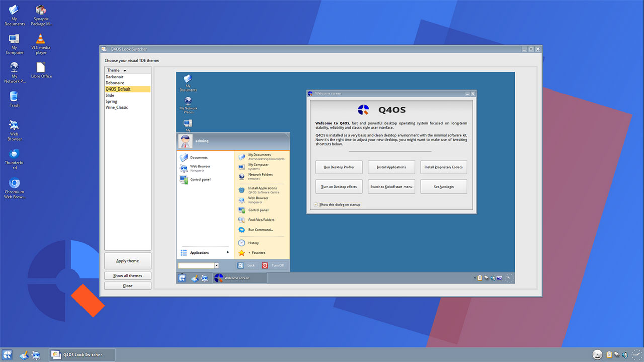Screen dimensions: 644x362
Task: Click the volume speaker tray icon
Action: [x=624, y=355]
